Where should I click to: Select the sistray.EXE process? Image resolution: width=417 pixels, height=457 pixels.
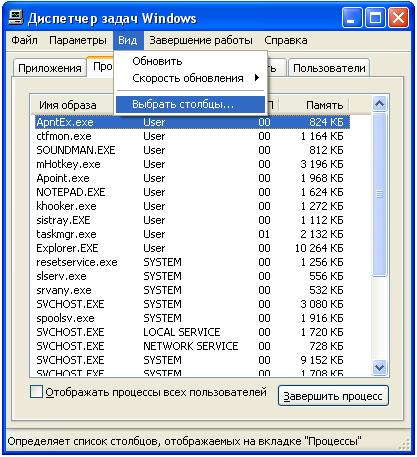pos(192,220)
